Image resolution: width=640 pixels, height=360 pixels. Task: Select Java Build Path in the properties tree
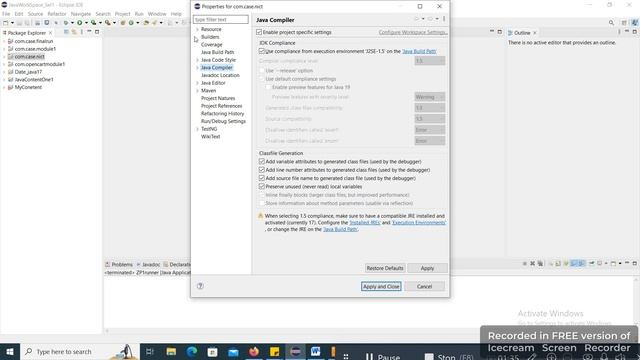point(218,52)
